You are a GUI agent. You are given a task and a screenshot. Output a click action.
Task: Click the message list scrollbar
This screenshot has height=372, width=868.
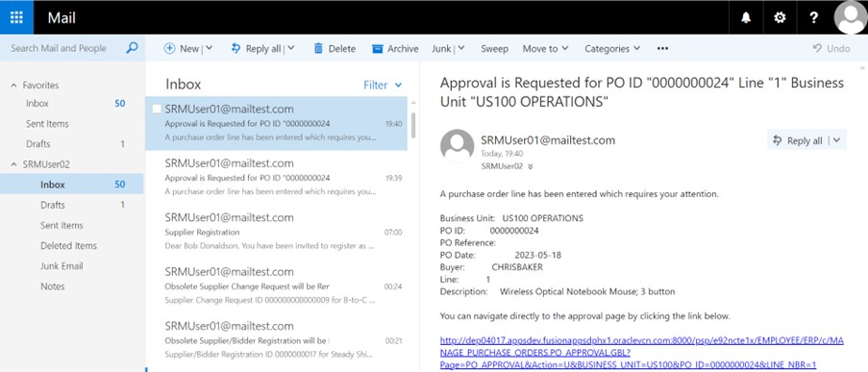[413, 125]
